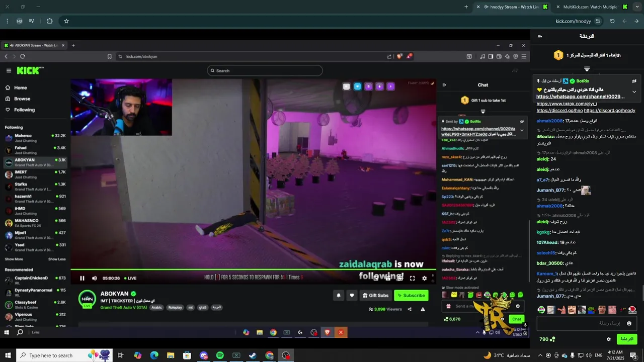Viewport: 644px width, 362px height.
Task: Open the hnodyy Stream browser tab
Action: (x=512, y=7)
